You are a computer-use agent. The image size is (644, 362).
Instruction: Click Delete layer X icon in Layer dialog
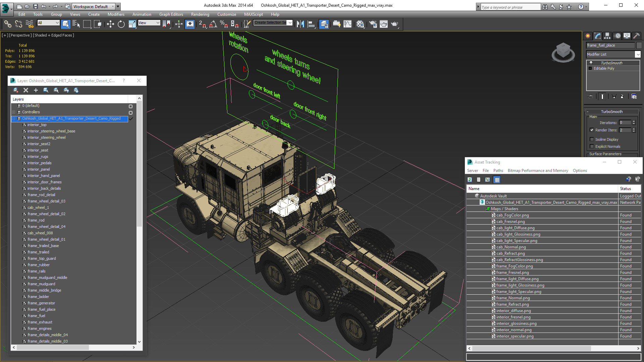click(26, 90)
